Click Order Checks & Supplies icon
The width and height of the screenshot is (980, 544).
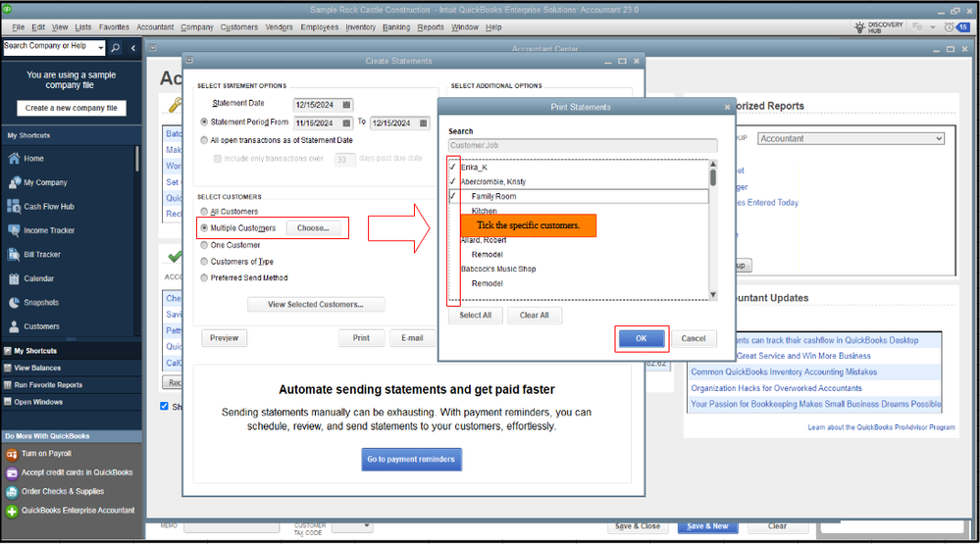click(11, 491)
